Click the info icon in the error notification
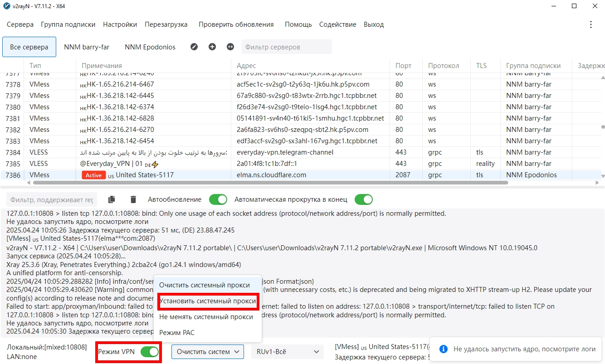This screenshot has height=364, width=605. (x=444, y=349)
